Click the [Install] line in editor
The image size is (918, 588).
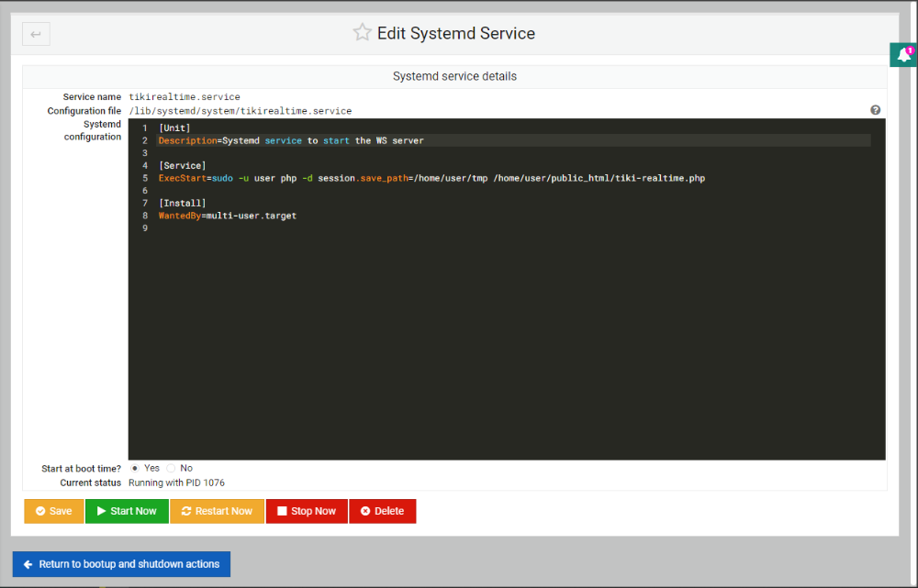(182, 203)
